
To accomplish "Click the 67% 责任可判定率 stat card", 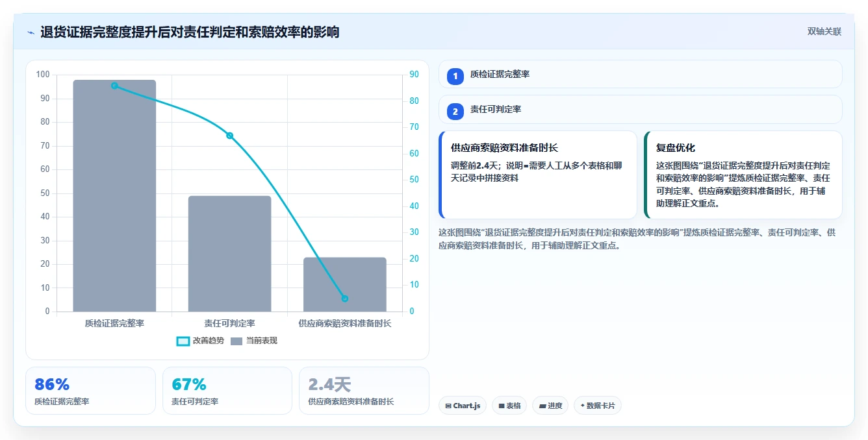I will [x=227, y=391].
